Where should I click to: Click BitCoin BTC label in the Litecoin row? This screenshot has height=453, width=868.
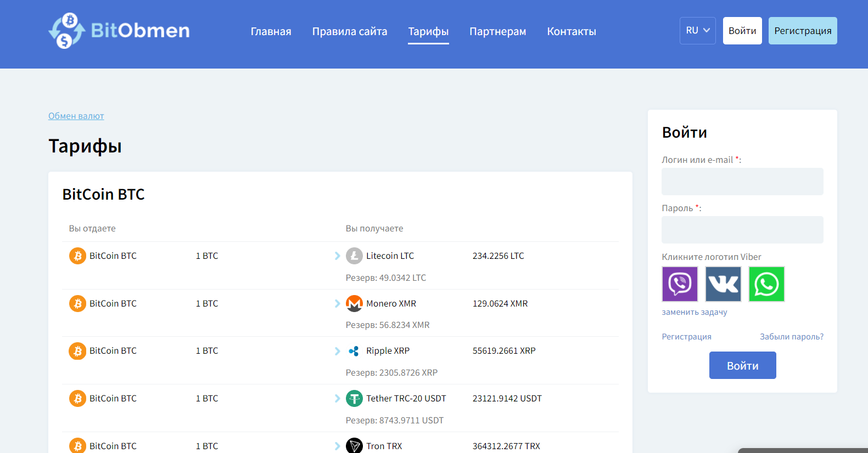tap(113, 256)
